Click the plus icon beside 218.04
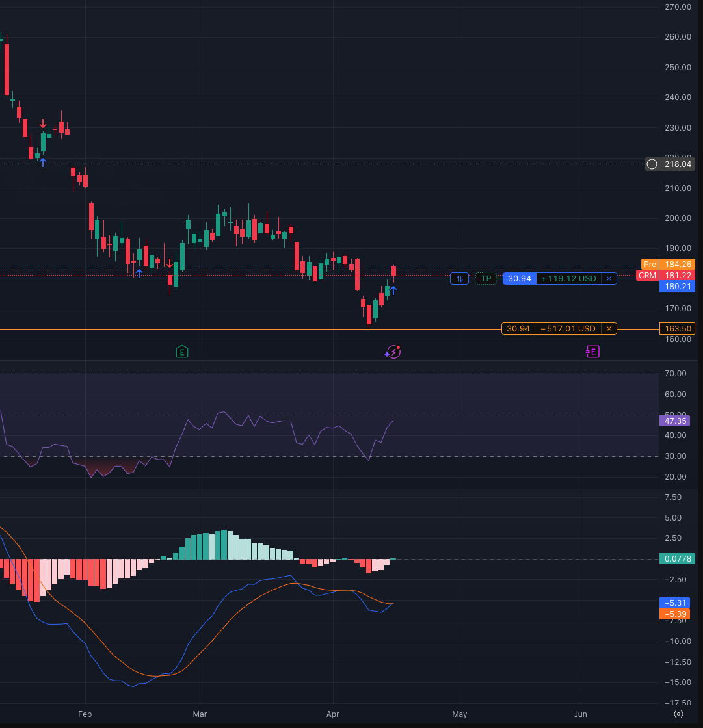The width and height of the screenshot is (703, 728). click(652, 164)
